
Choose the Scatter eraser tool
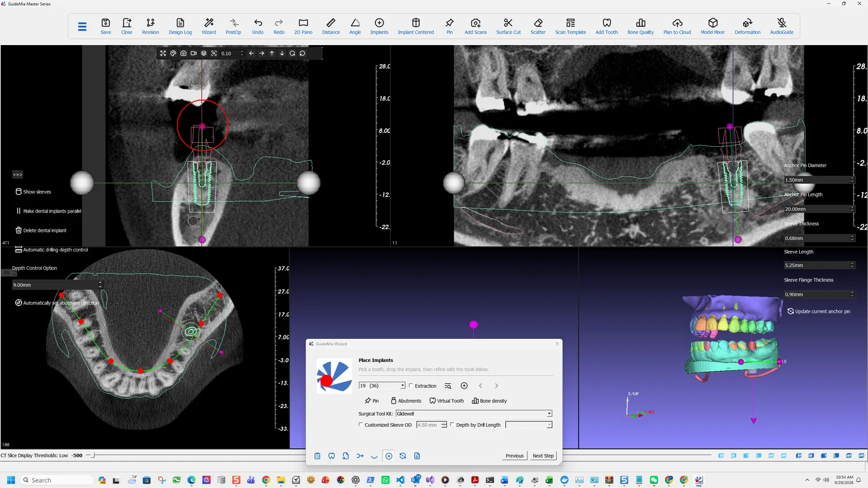(538, 26)
